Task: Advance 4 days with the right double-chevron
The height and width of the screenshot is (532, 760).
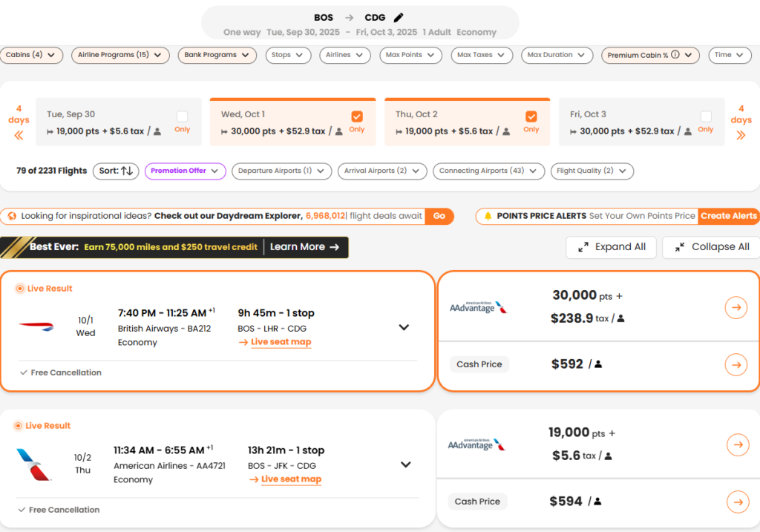Action: [x=741, y=136]
